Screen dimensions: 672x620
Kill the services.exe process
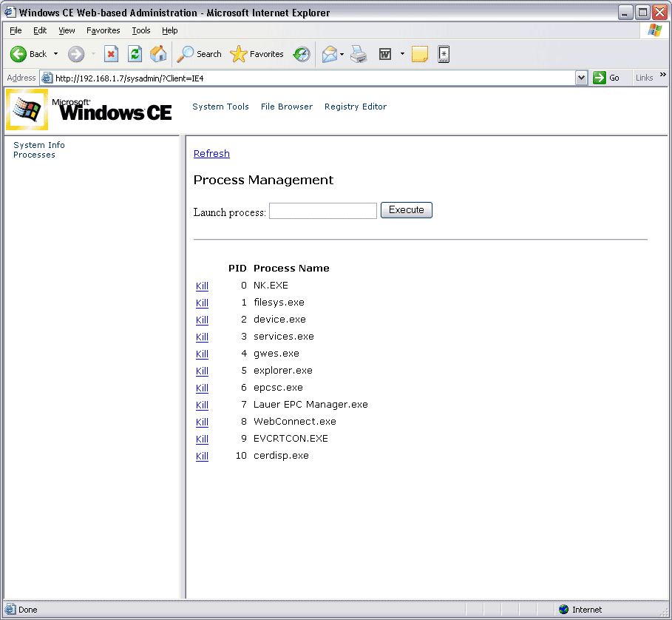point(202,337)
